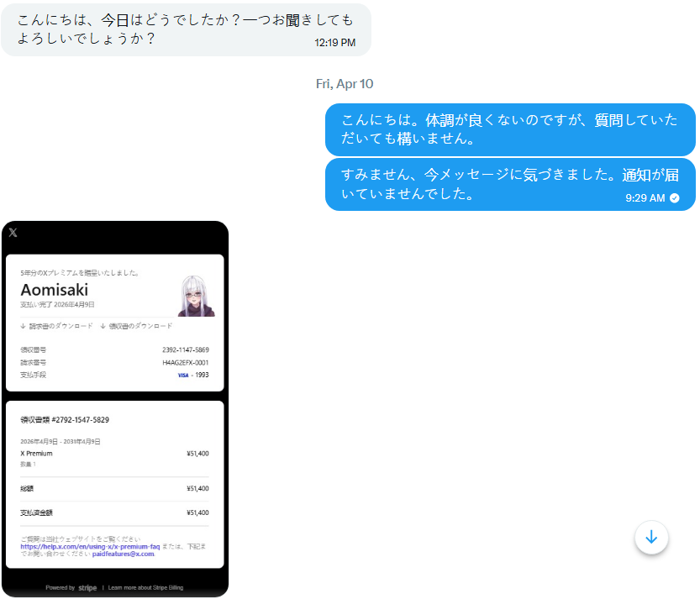This screenshot has height=599, width=700.
Task: Select the received message at 12:19 PM
Action: [186, 29]
